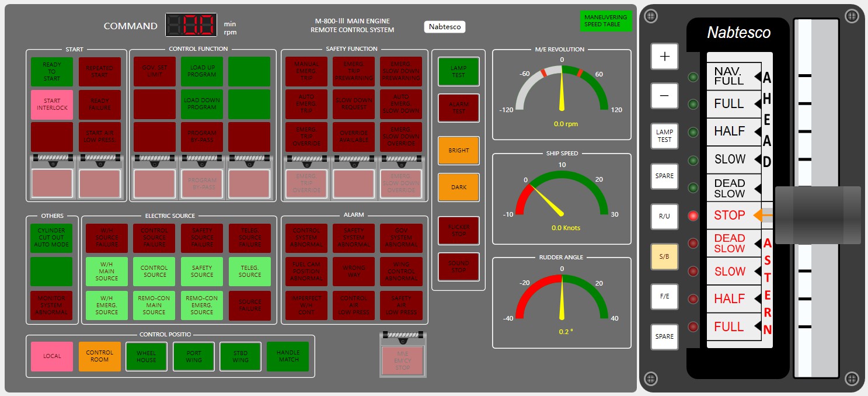The height and width of the screenshot is (396, 868).
Task: Click the S/B telegraph button
Action: [x=664, y=256]
